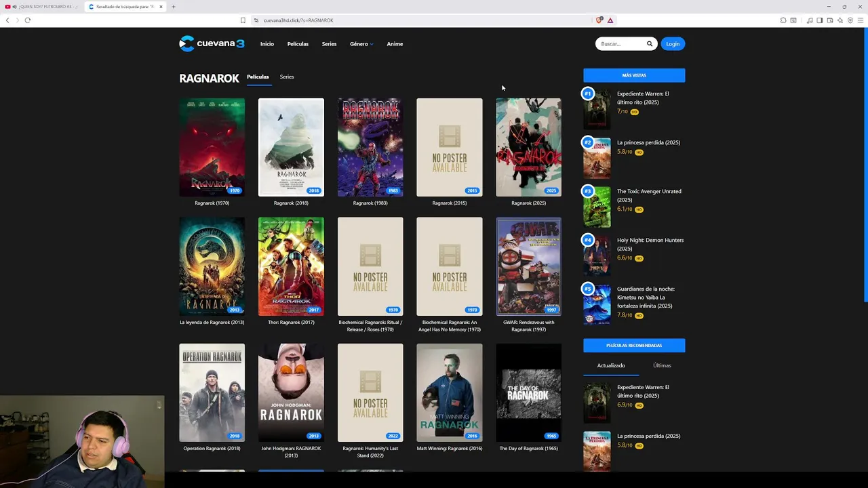868x488 pixels.
Task: Open the Thor: Ragnarok (2017) poster
Action: point(291,266)
